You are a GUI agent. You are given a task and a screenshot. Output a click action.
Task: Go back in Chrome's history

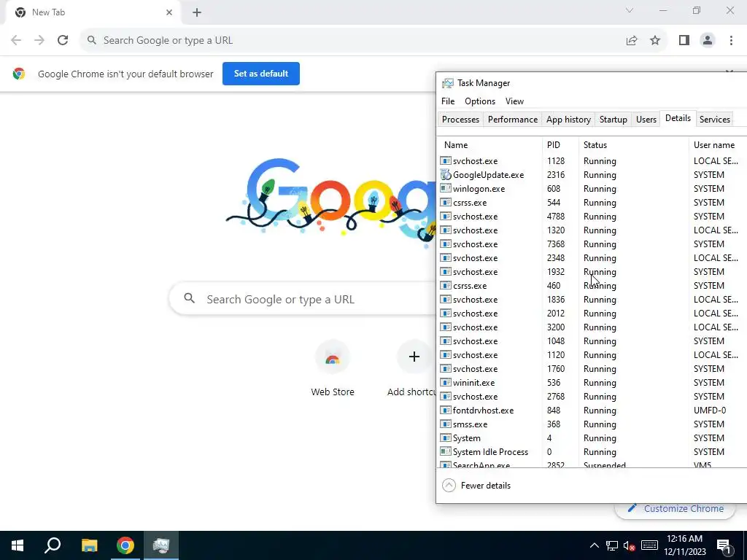tap(16, 41)
